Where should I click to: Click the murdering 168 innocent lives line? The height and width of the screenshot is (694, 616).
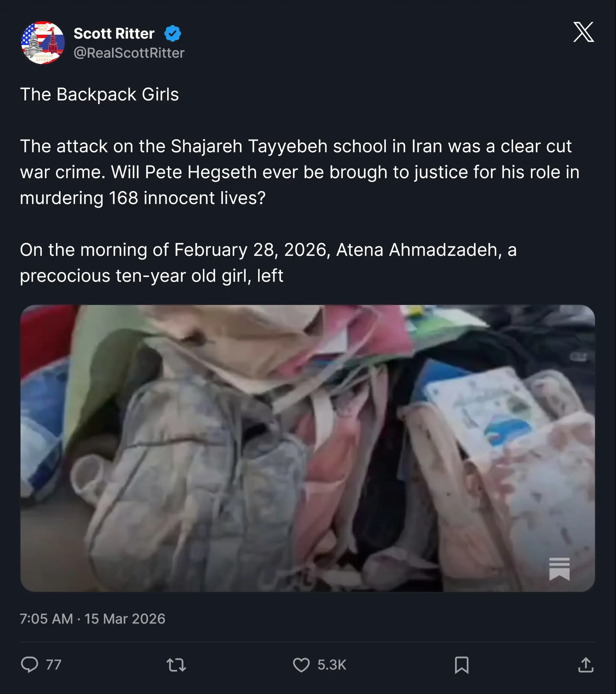pos(143,198)
